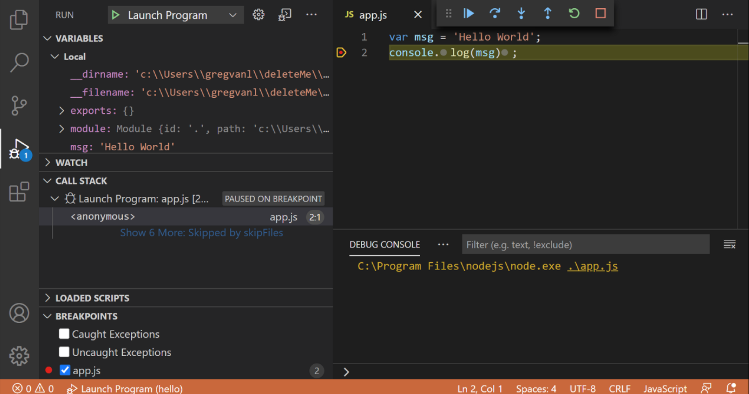
Task: Click Continue in debug toolbar
Action: [469, 13]
